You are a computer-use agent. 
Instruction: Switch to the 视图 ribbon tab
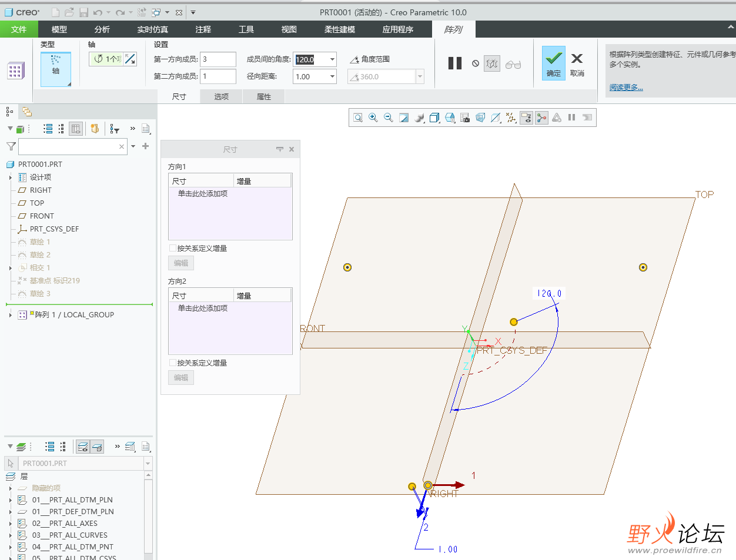(x=289, y=29)
